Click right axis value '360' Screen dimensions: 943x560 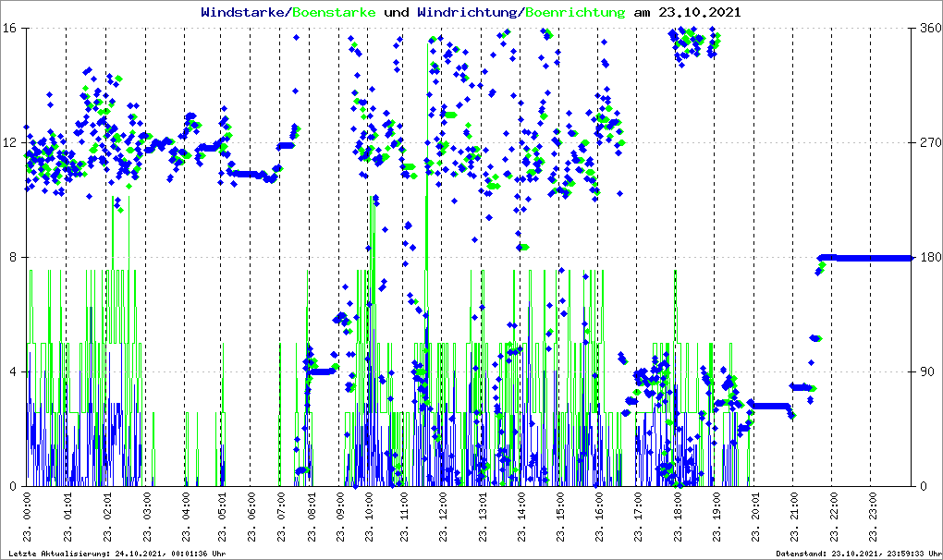click(x=930, y=29)
